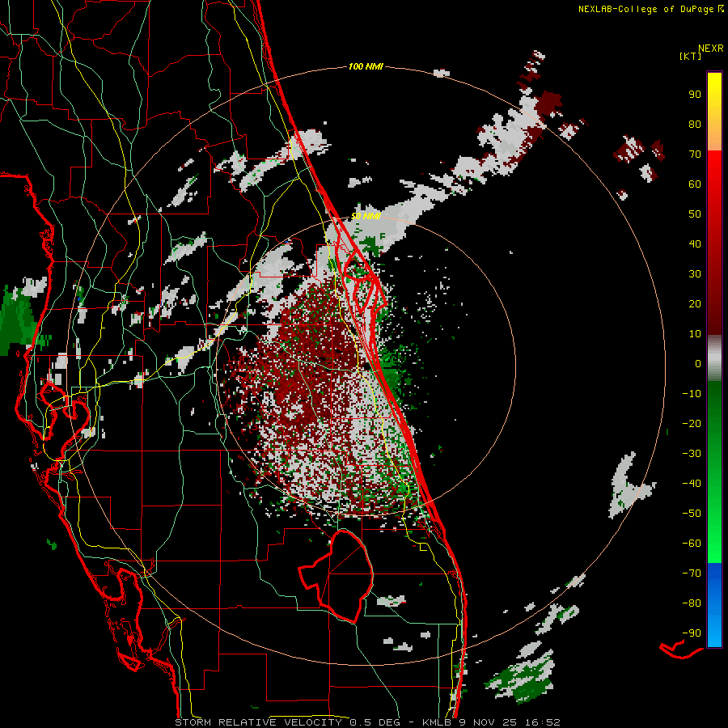Screen dimensions: 728x728
Task: Click the STORM RELATIVE VELOCITY caption text
Action: (x=258, y=722)
